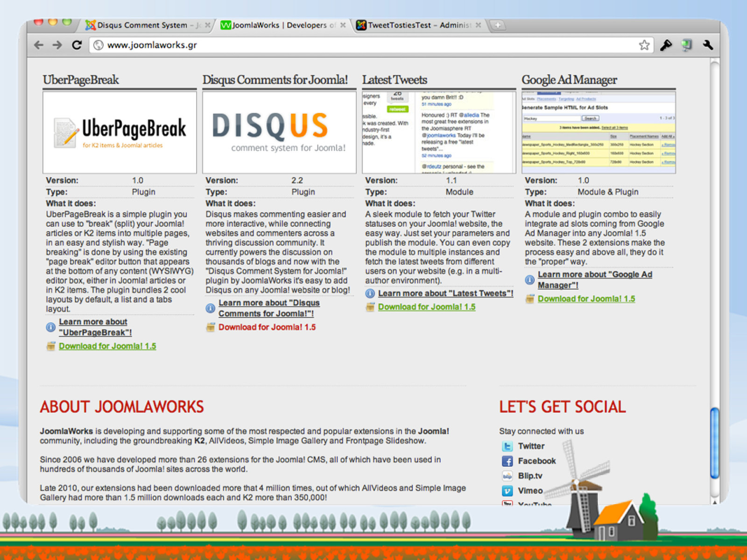The image size is (747, 560).
Task: Download Disqus Comments for Joomla! 1.5
Action: point(267,328)
